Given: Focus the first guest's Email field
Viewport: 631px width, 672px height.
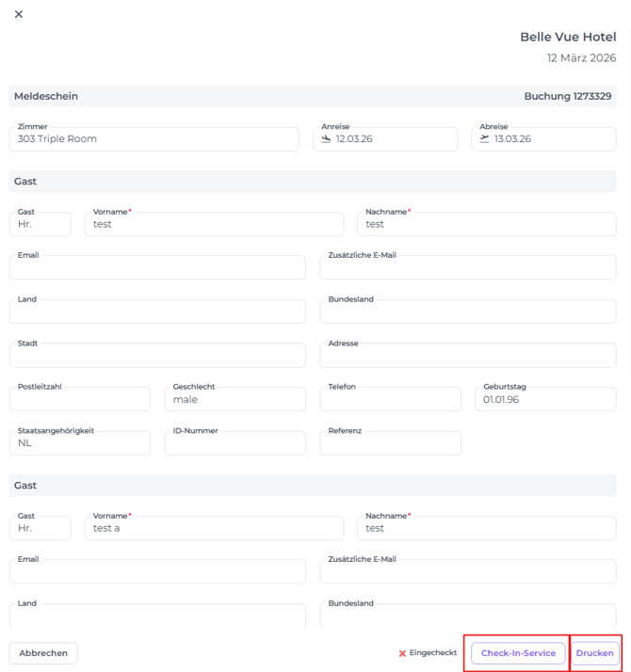Looking at the screenshot, I should 157,268.
